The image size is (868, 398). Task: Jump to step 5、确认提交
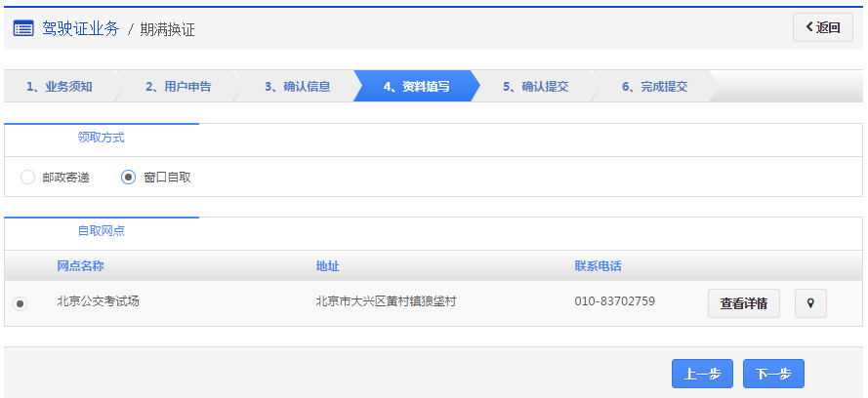[x=535, y=87]
